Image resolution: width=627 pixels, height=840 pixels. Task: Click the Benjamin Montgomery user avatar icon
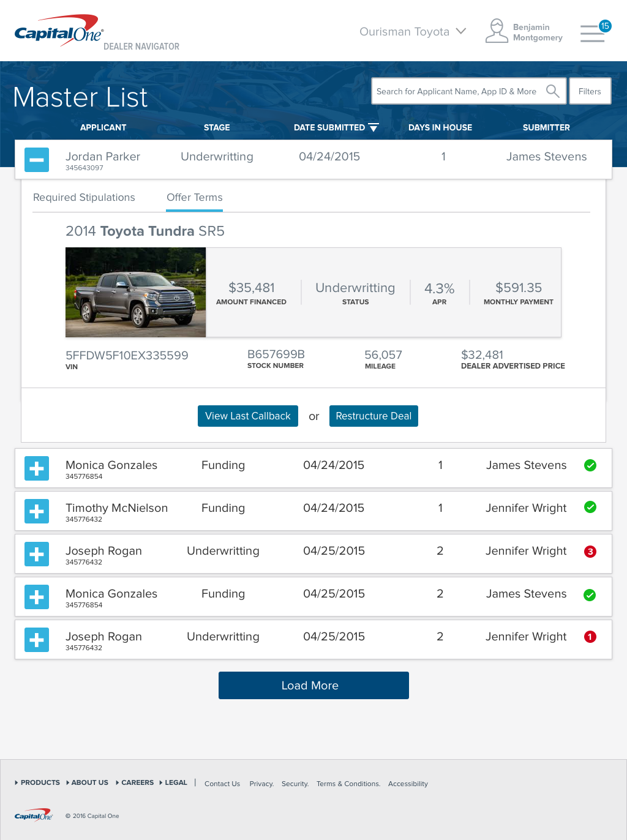coord(497,31)
